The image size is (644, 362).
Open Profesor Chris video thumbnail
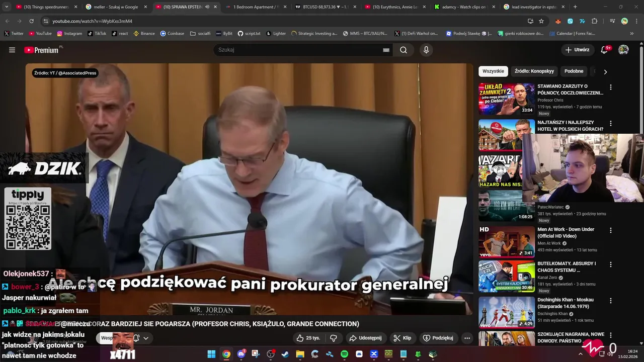click(507, 99)
